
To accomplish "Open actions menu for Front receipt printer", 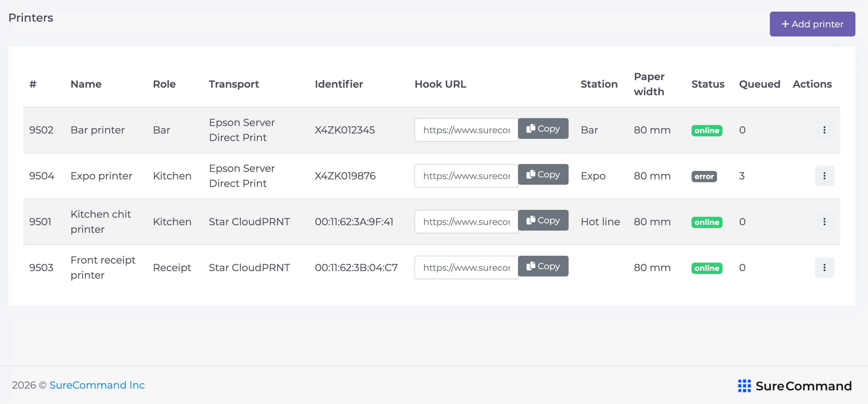I will (824, 267).
